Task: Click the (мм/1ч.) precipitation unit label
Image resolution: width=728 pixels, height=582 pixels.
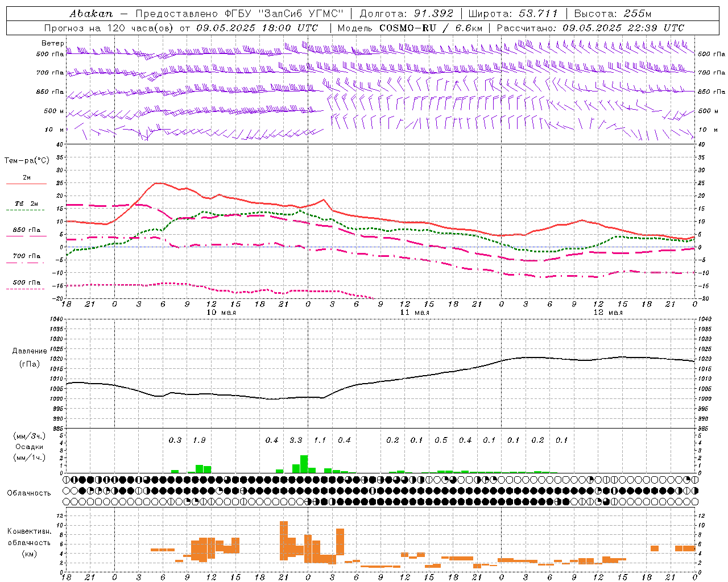Action: pyautogui.click(x=30, y=458)
